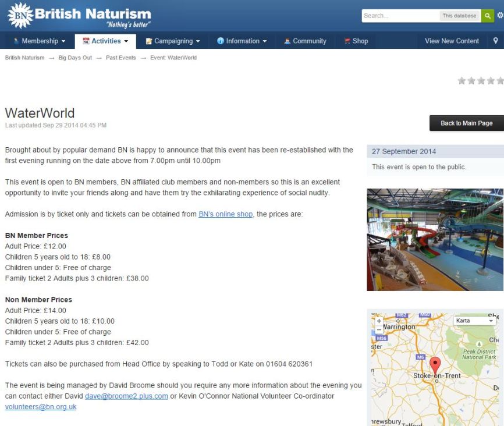This screenshot has height=426, width=504.
Task: Open the search settings gear icon
Action: click(x=500, y=16)
